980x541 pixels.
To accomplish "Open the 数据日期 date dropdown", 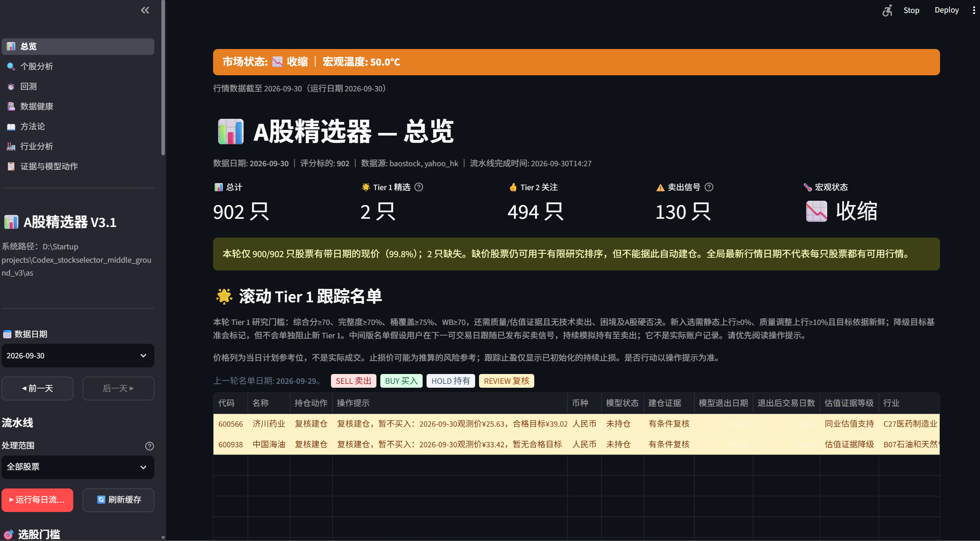I will 78,356.
